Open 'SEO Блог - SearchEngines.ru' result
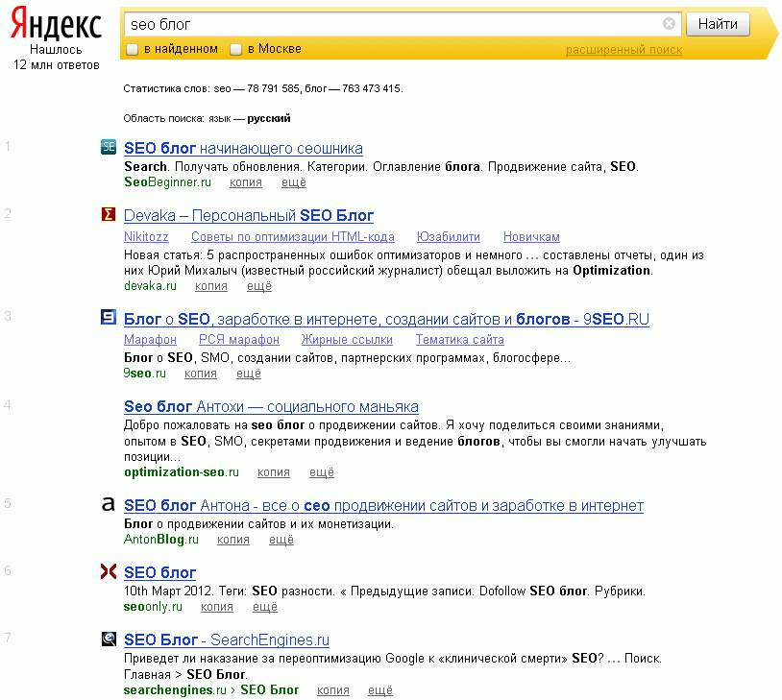Image resolution: width=782 pixels, height=700 pixels. (x=227, y=640)
